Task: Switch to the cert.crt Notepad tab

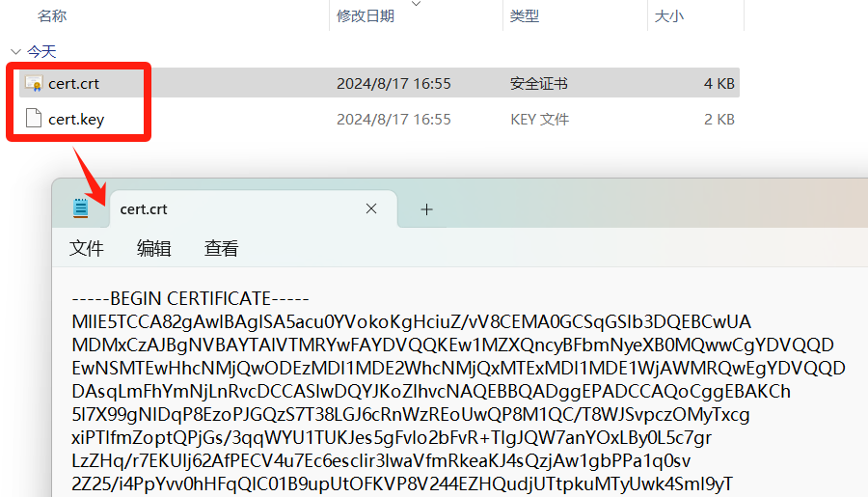Action: click(231, 209)
